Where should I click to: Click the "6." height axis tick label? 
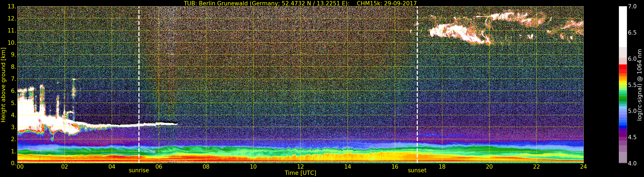coord(13,91)
